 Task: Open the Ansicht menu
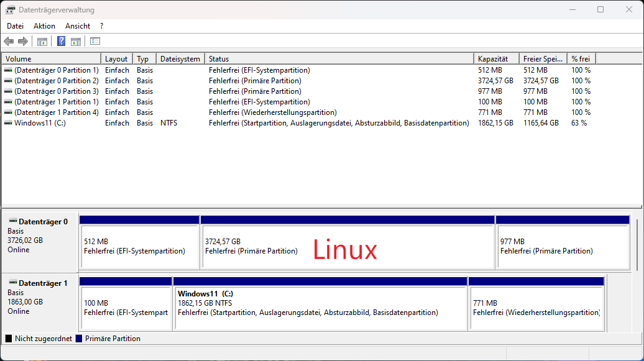click(x=77, y=25)
